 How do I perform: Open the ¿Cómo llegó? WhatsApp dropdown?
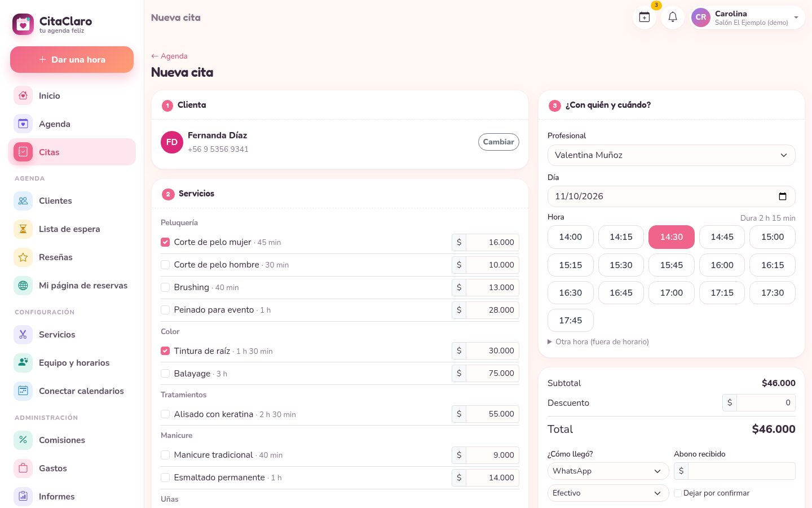608,471
